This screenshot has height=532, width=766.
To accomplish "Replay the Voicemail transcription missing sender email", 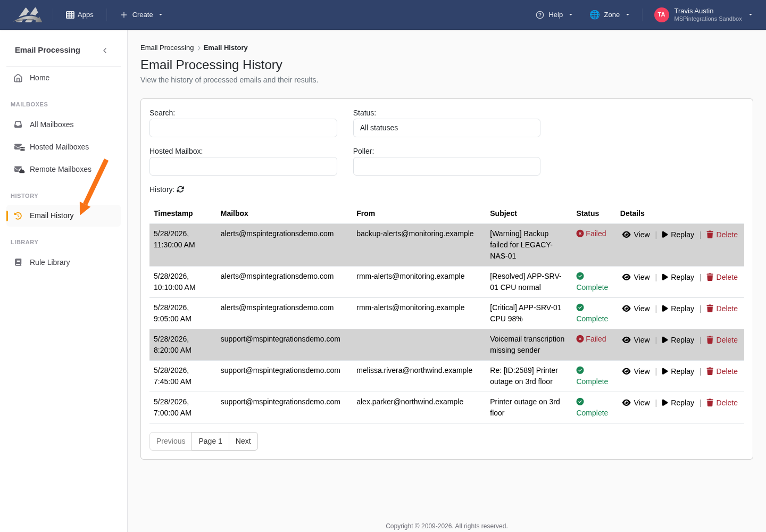I will (x=678, y=340).
